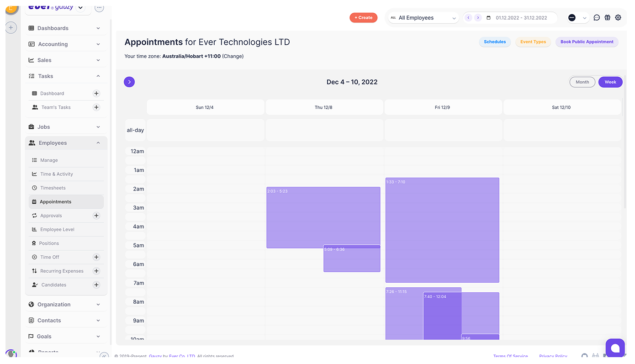Image resolution: width=635 pixels, height=364 pixels.
Task: Click the gift icon in the top bar
Action: 607,17
